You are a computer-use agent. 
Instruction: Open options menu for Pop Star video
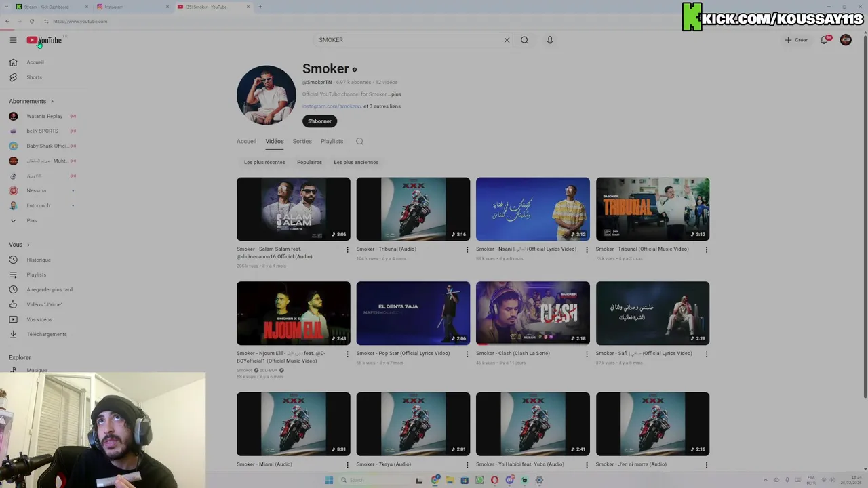click(467, 354)
